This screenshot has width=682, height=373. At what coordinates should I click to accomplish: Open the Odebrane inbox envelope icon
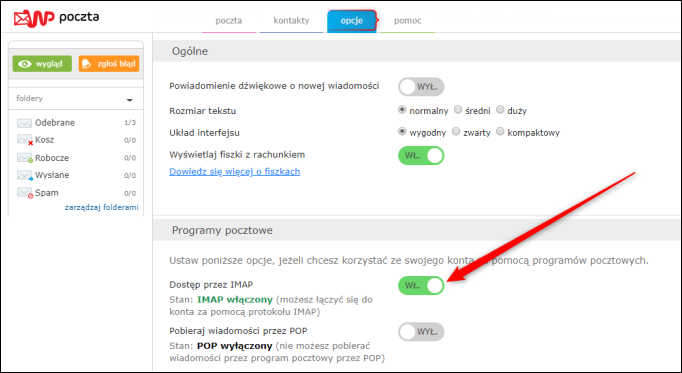[24, 123]
